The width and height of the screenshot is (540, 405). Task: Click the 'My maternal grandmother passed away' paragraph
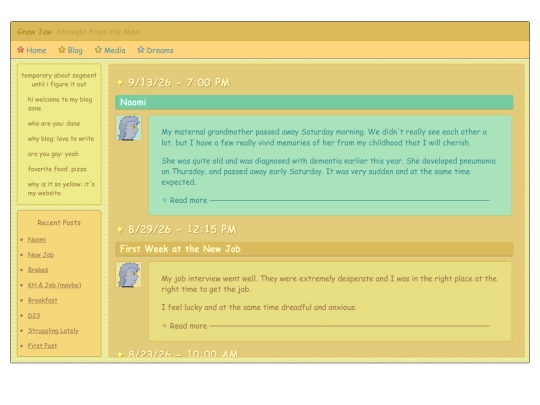click(324, 137)
